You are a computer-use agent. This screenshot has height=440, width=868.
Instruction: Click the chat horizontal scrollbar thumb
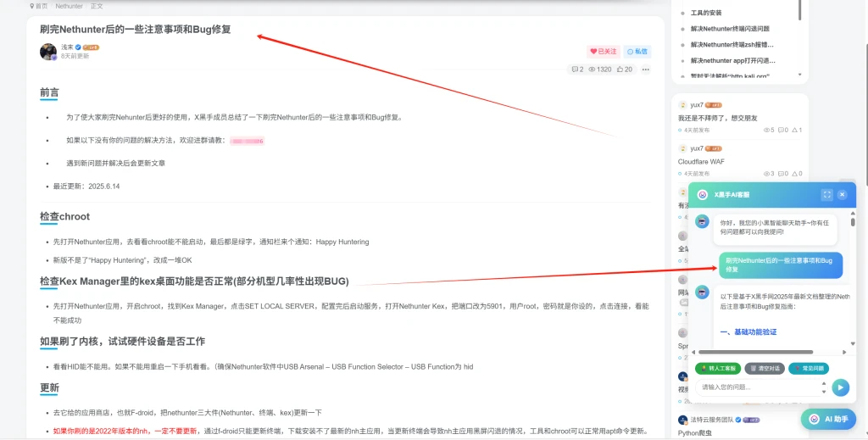point(755,352)
